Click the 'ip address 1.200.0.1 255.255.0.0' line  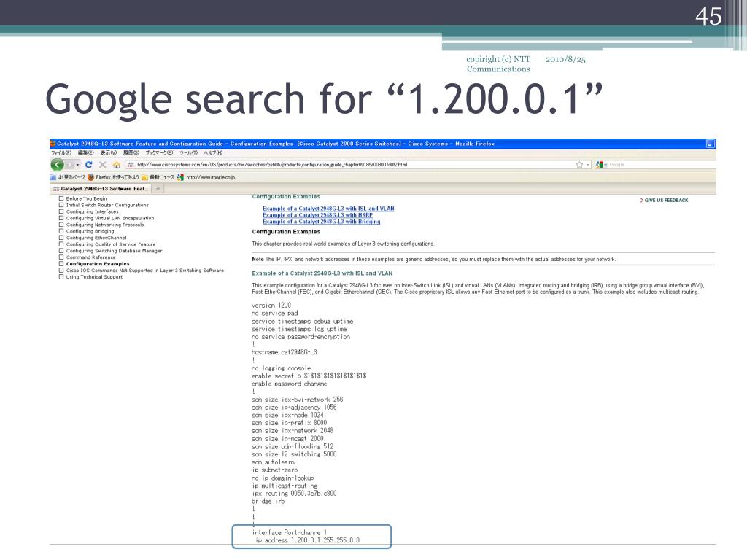pyautogui.click(x=308, y=540)
